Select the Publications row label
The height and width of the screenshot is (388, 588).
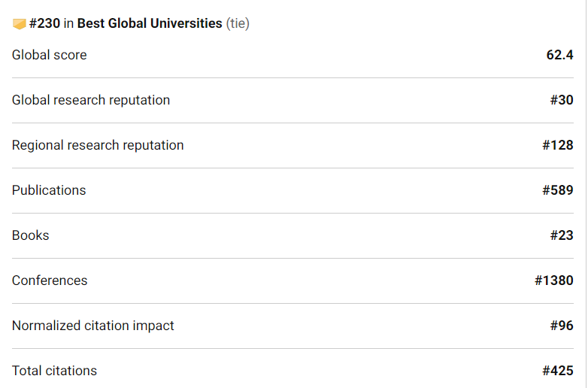click(x=49, y=190)
